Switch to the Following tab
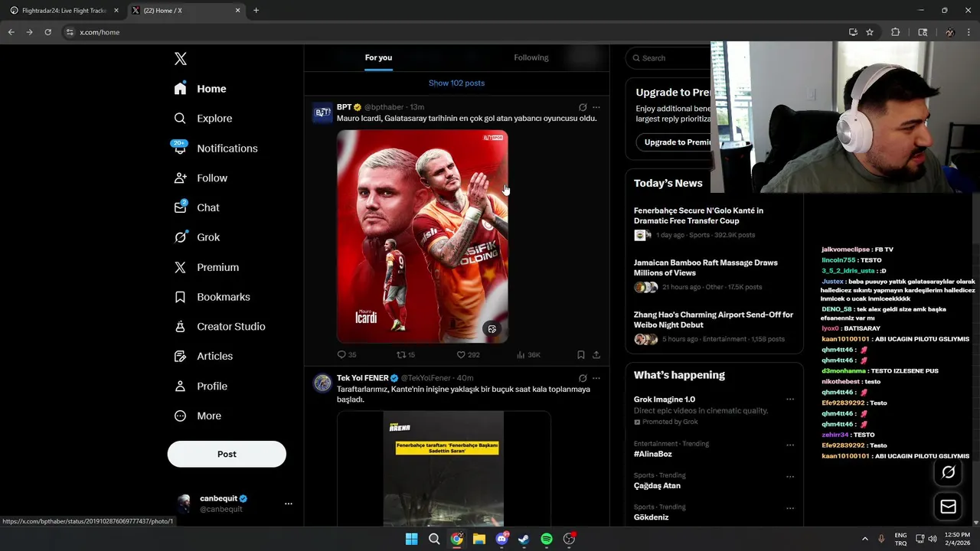Image resolution: width=980 pixels, height=551 pixels. [531, 57]
